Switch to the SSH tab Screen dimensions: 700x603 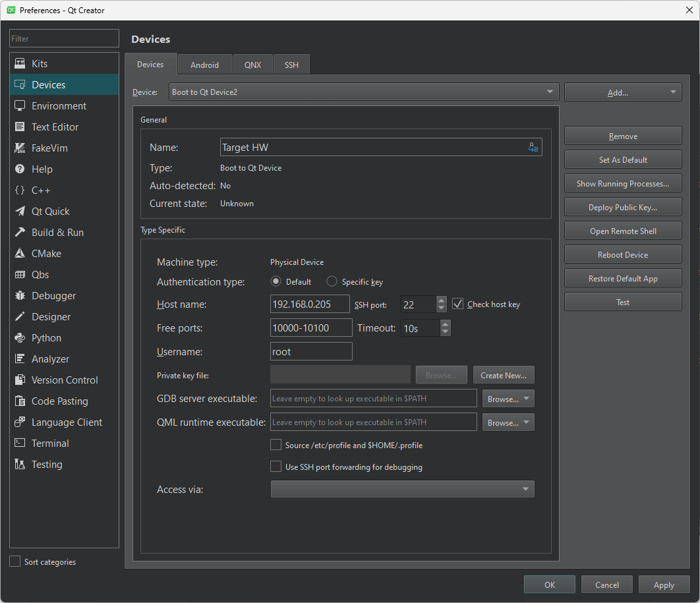[291, 64]
